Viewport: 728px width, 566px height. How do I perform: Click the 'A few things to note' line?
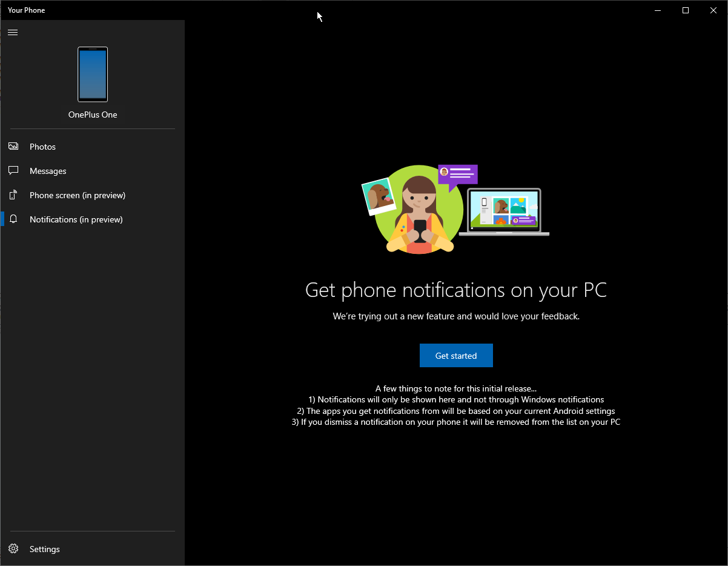[456, 388]
